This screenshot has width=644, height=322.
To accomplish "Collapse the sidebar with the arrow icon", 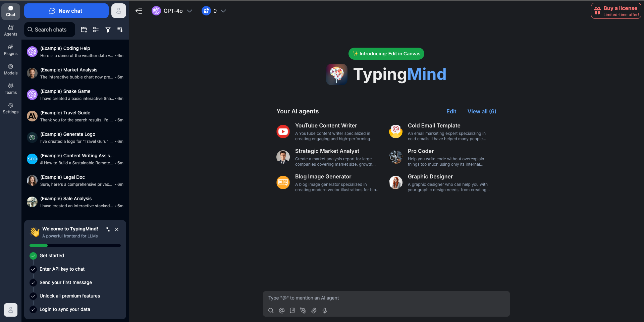I will pyautogui.click(x=139, y=11).
